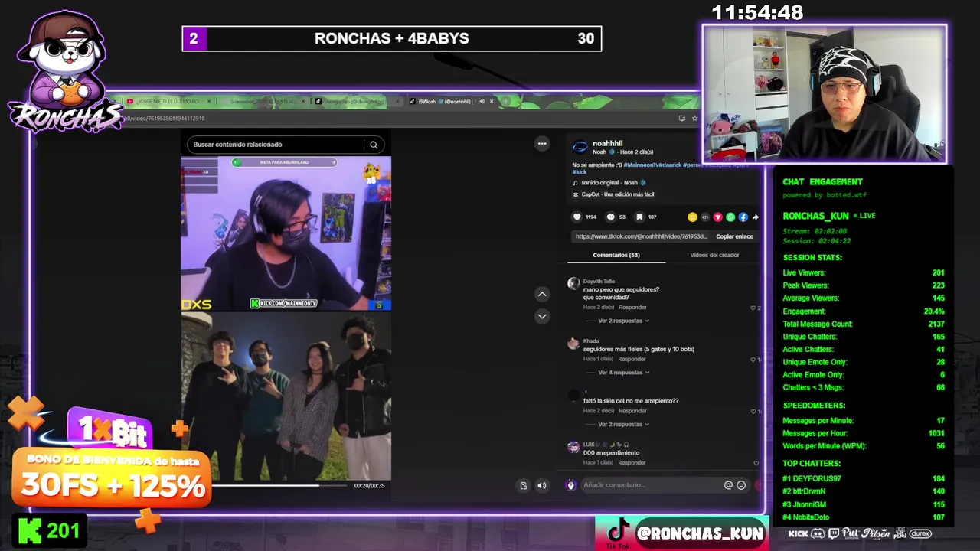Click the yellow repost icon
This screenshot has width=980, height=551.
point(692,217)
